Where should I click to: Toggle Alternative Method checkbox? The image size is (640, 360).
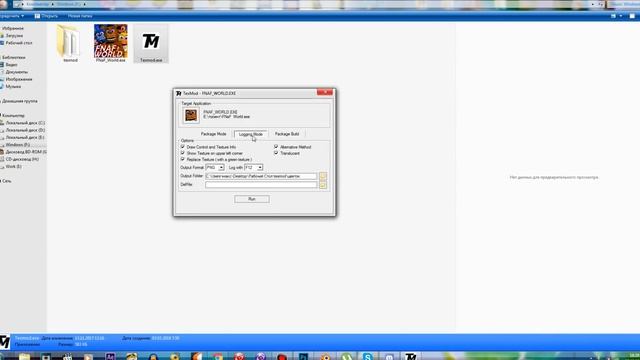pyautogui.click(x=276, y=147)
